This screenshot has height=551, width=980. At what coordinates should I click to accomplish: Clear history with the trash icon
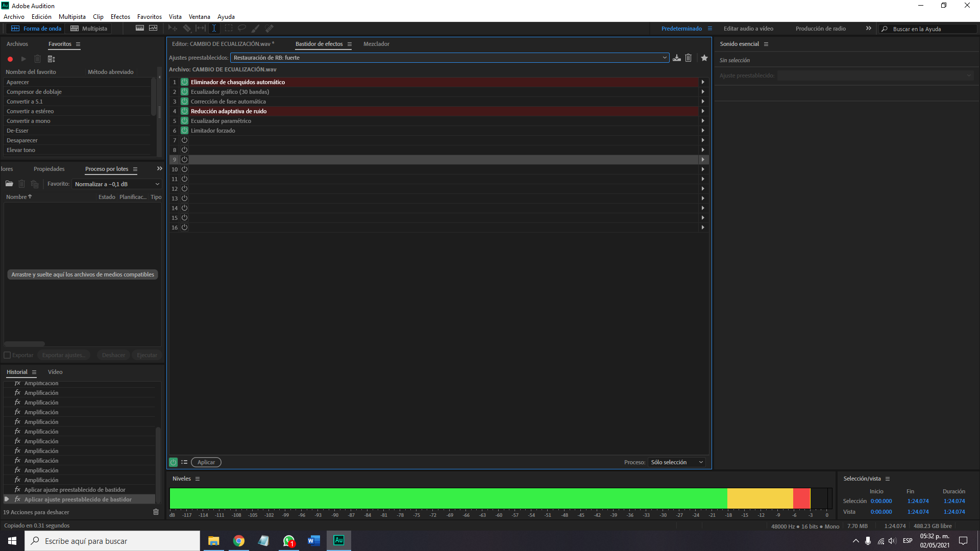156,512
